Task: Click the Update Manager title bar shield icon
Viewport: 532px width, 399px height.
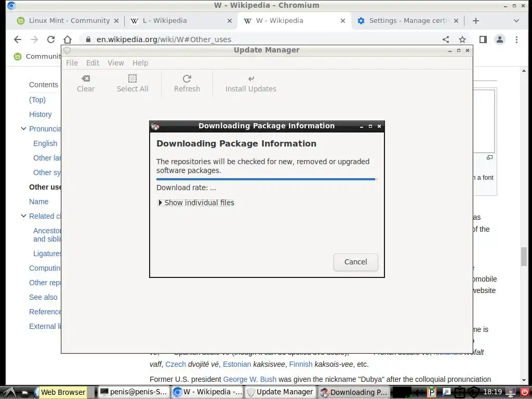Action: point(67,50)
